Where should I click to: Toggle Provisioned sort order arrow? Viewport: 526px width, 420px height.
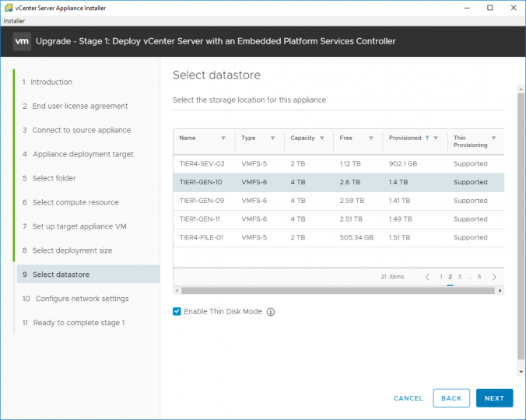(x=427, y=138)
